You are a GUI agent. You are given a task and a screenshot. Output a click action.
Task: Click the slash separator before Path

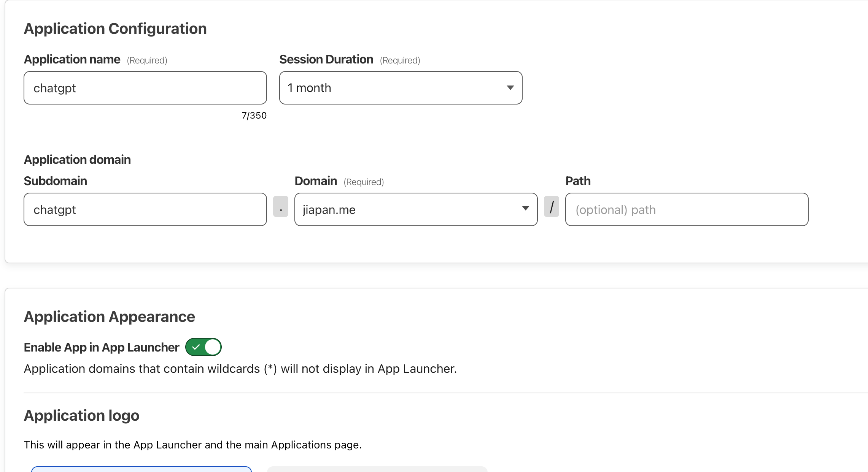pos(551,207)
